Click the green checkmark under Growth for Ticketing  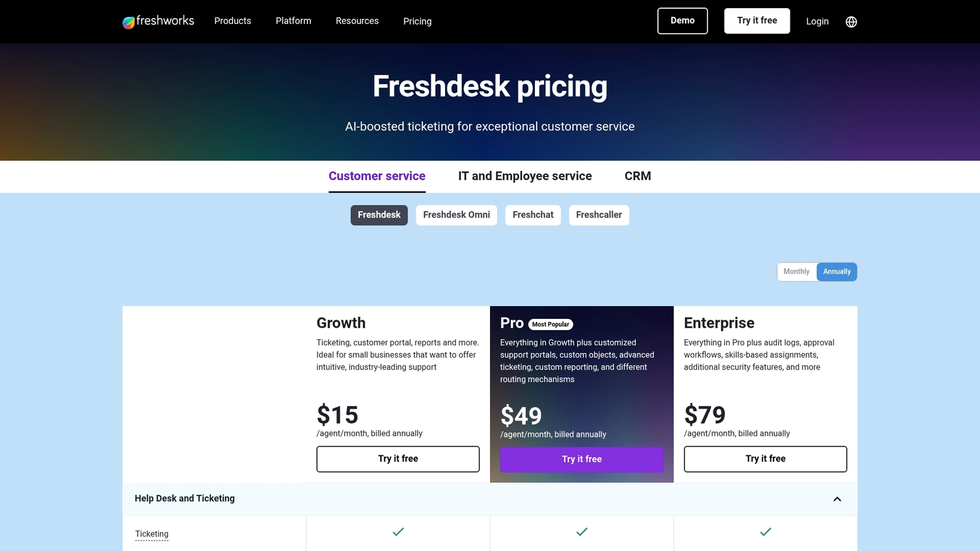398,532
